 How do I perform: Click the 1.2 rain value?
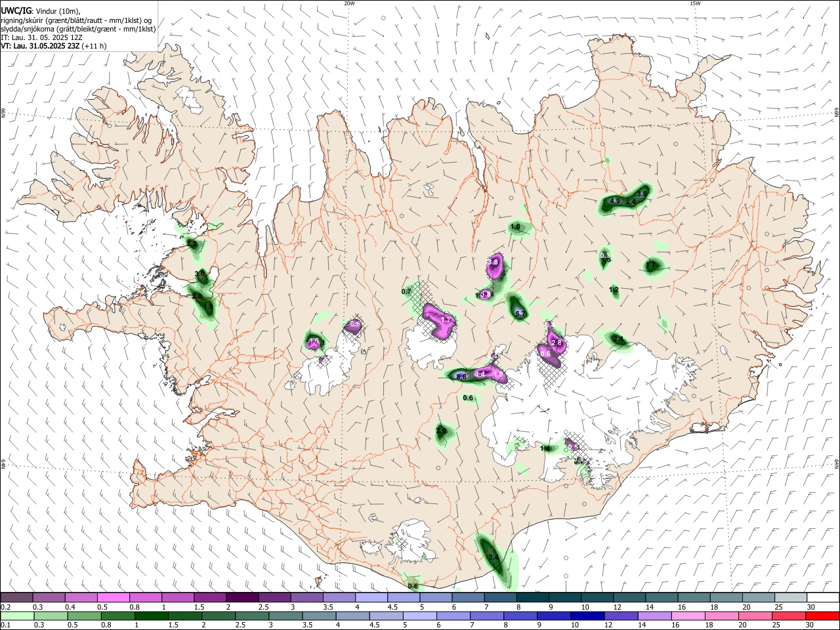pos(614,289)
